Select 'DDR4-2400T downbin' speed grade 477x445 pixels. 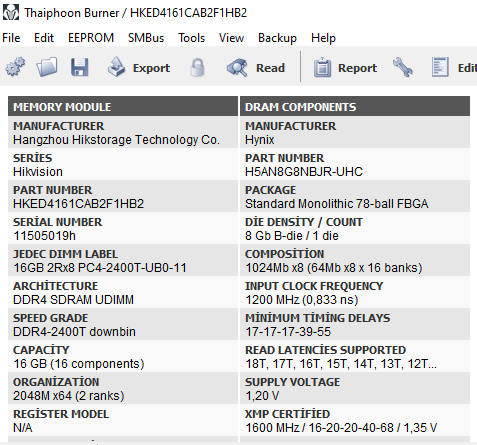[74, 332]
